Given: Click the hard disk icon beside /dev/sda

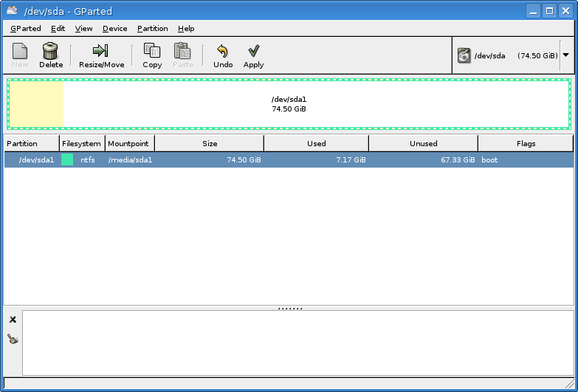Looking at the screenshot, I should tap(464, 55).
